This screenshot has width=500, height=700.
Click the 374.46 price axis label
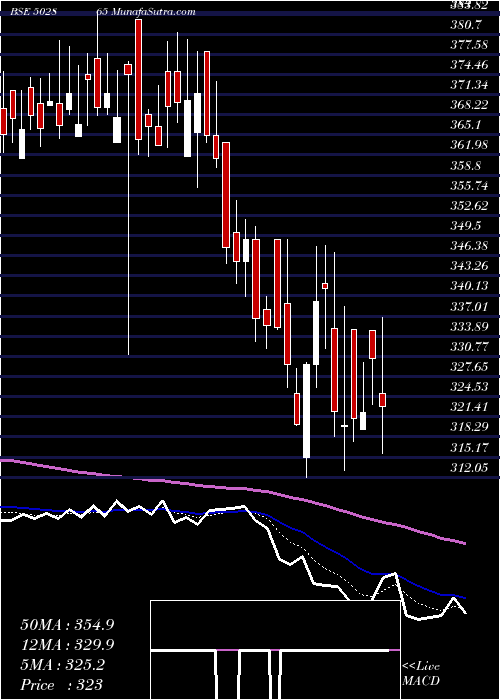[x=469, y=65]
